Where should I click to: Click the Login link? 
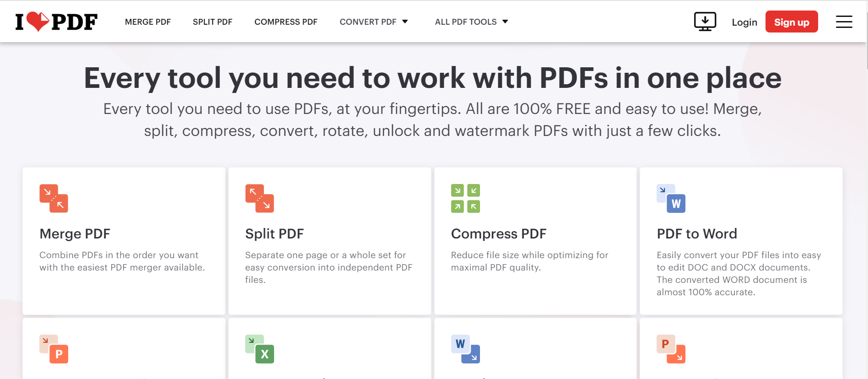click(x=744, y=22)
